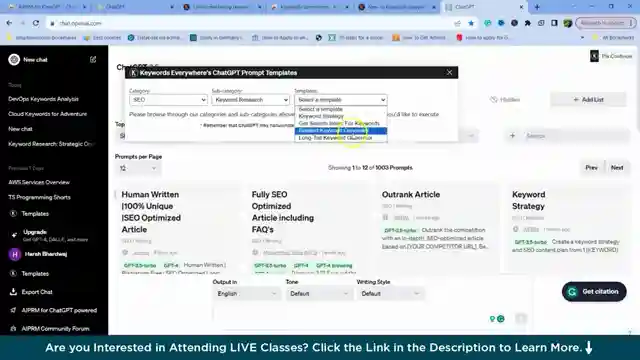The height and width of the screenshot is (360, 640).
Task: Open the Writing Style dropdown
Action: pyautogui.click(x=390, y=293)
